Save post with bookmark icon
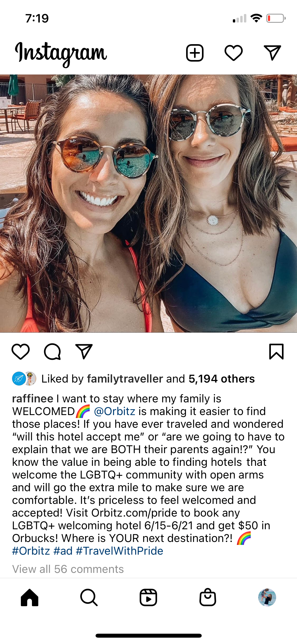297x644 pixels. (x=276, y=352)
